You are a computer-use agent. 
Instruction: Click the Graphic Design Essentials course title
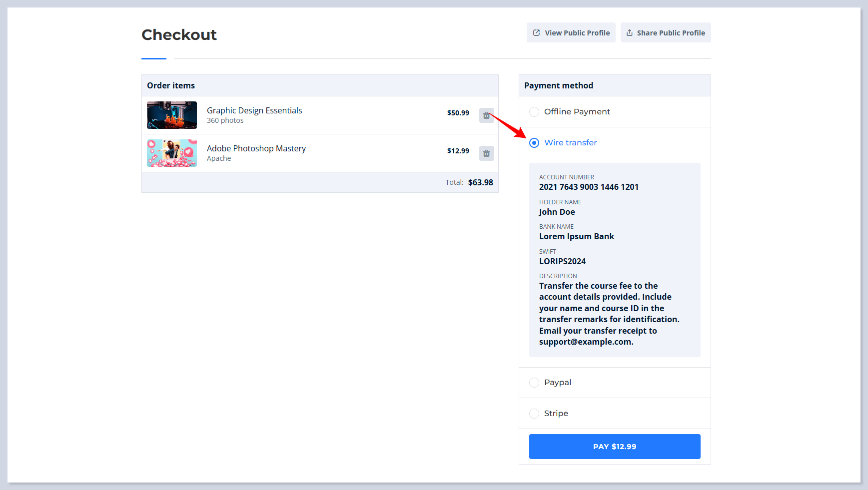tap(254, 110)
